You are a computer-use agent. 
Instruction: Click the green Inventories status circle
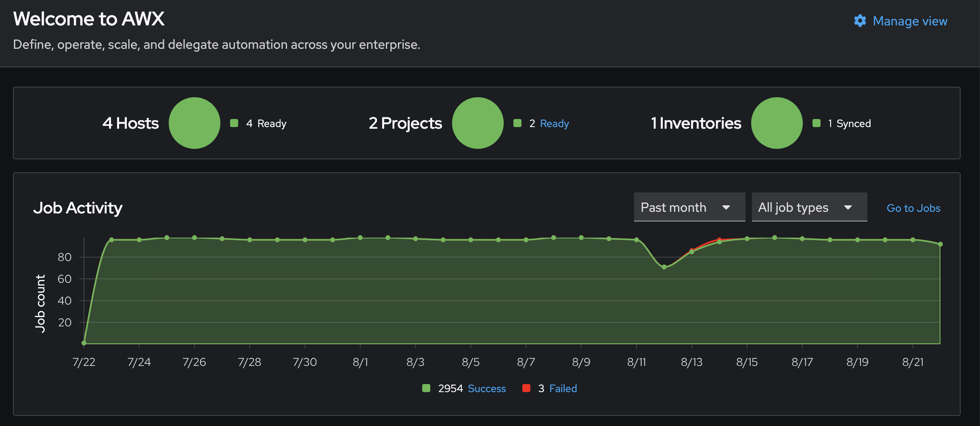pyautogui.click(x=777, y=123)
